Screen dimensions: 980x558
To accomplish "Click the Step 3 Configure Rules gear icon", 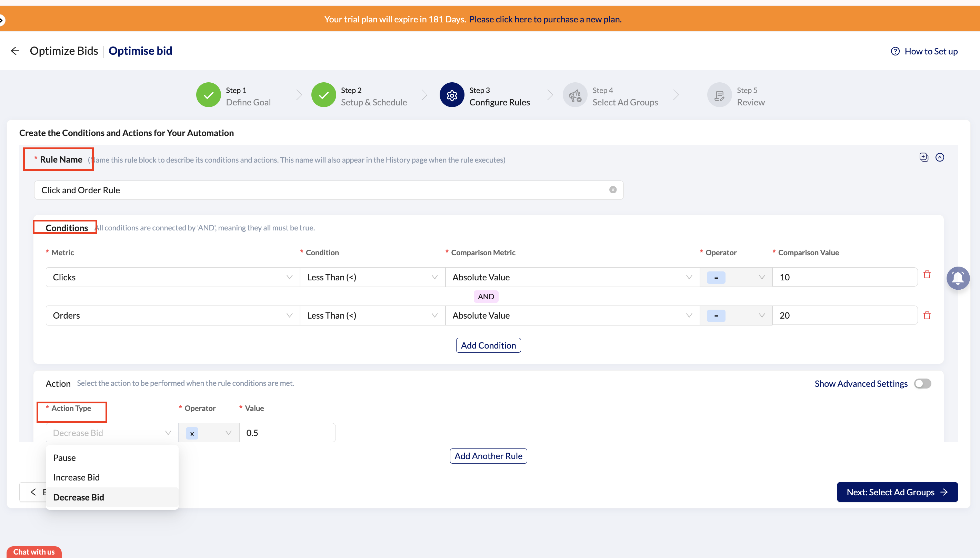I will point(451,95).
